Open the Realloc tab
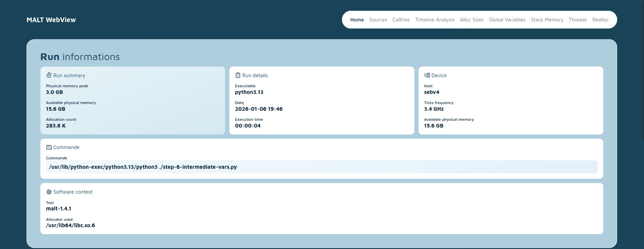This screenshot has height=249, width=644. [600, 20]
